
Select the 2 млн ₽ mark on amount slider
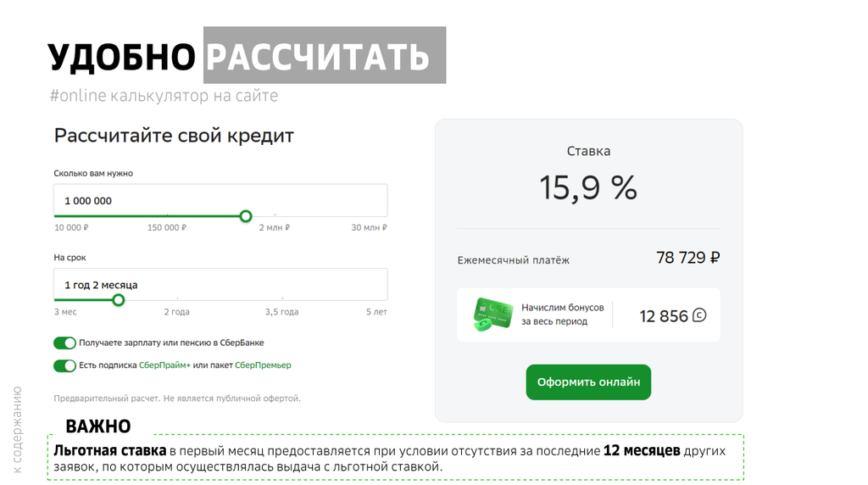coord(275,227)
